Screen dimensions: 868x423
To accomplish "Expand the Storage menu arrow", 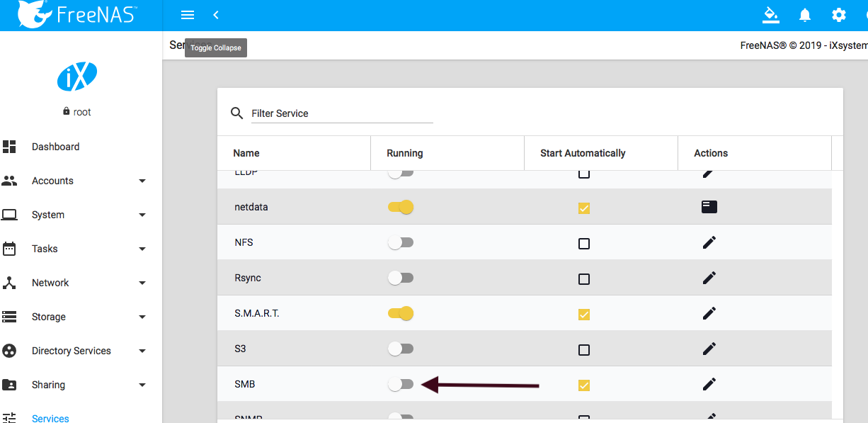I will 142,317.
